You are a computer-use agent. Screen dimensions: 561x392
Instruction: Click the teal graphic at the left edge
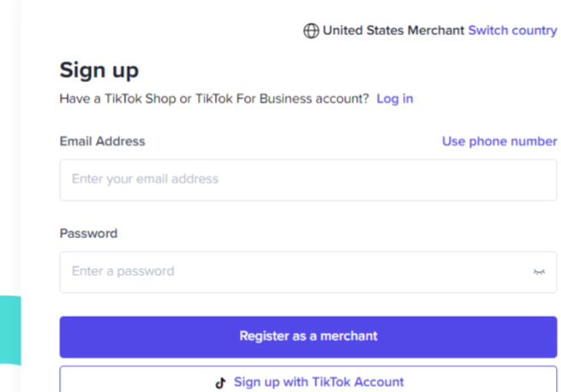[10, 330]
